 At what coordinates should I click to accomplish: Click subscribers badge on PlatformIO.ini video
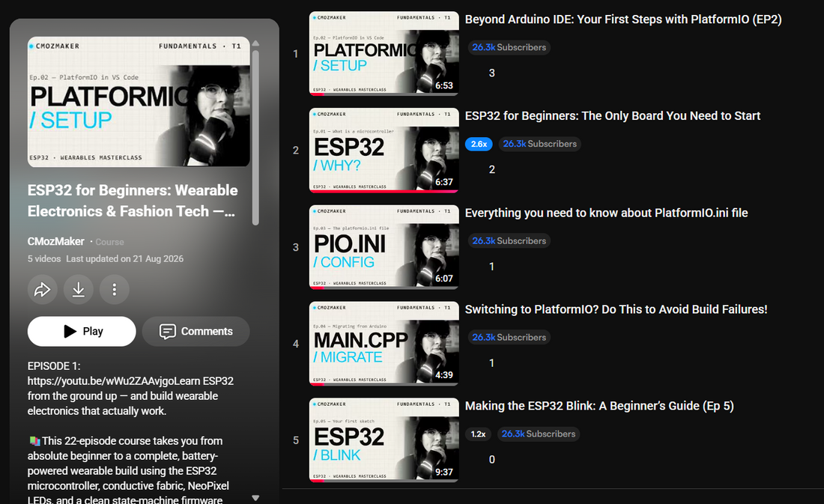click(509, 240)
